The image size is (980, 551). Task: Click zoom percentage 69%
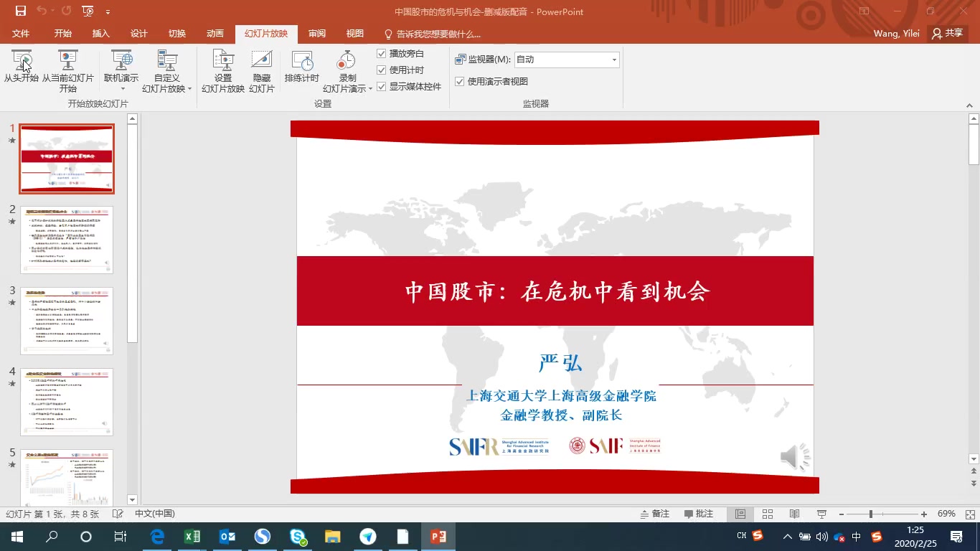point(946,514)
